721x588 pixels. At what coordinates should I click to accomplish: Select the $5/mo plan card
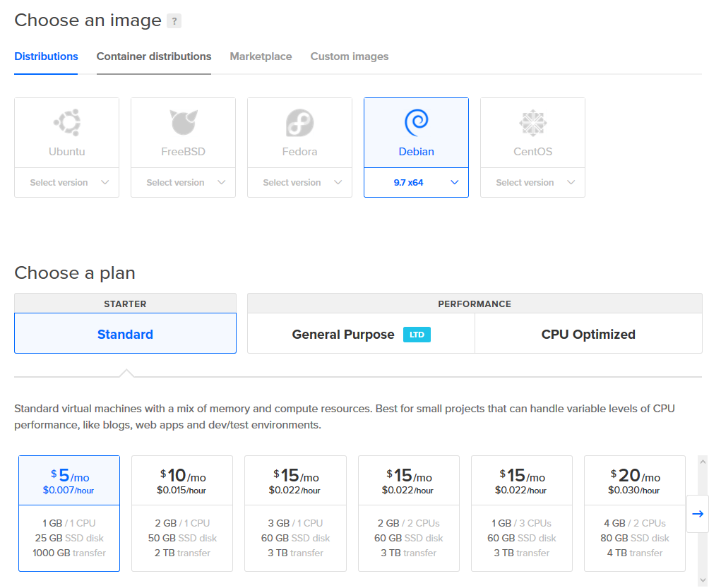(x=69, y=513)
